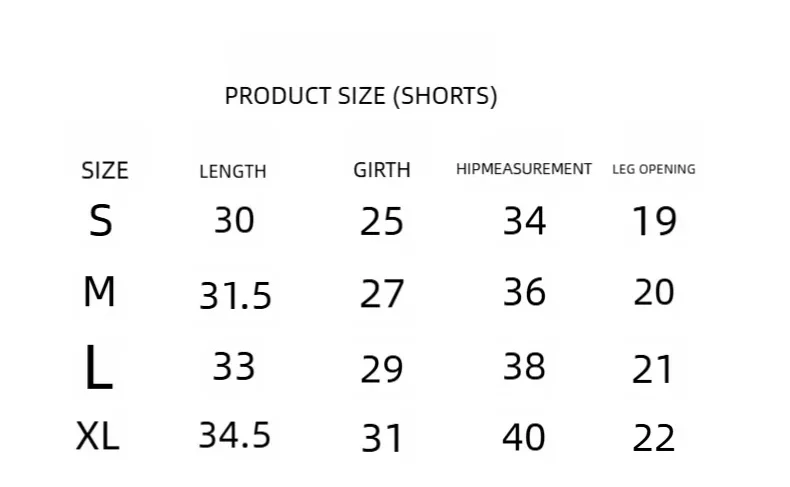Viewport: 790px width, 487px height.
Task: Click leg opening 21 for size L
Action: click(654, 369)
